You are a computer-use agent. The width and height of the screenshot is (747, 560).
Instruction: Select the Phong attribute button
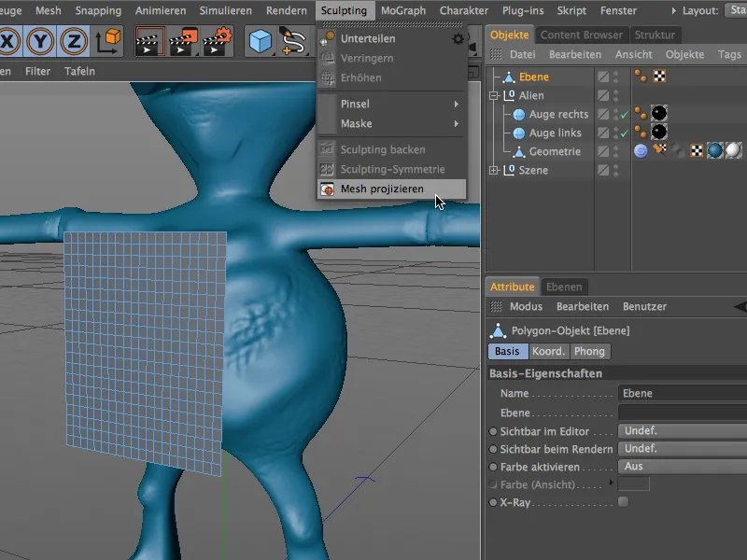590,352
